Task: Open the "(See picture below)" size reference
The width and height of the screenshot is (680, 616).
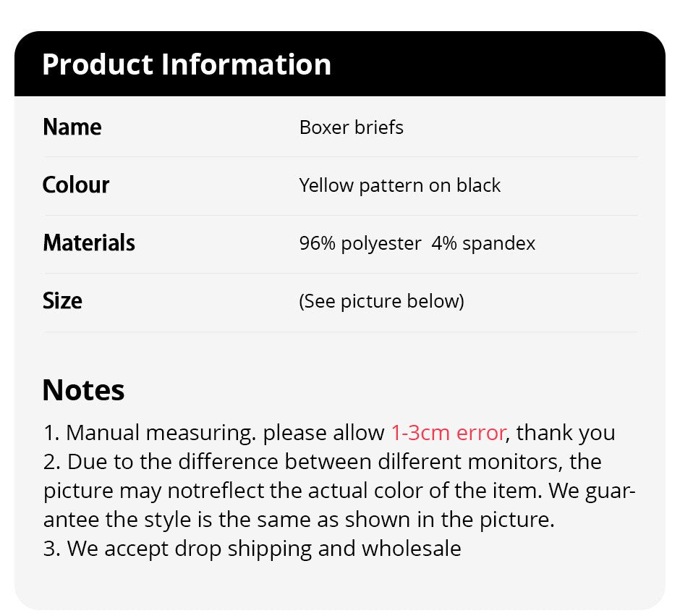Action: (381, 301)
